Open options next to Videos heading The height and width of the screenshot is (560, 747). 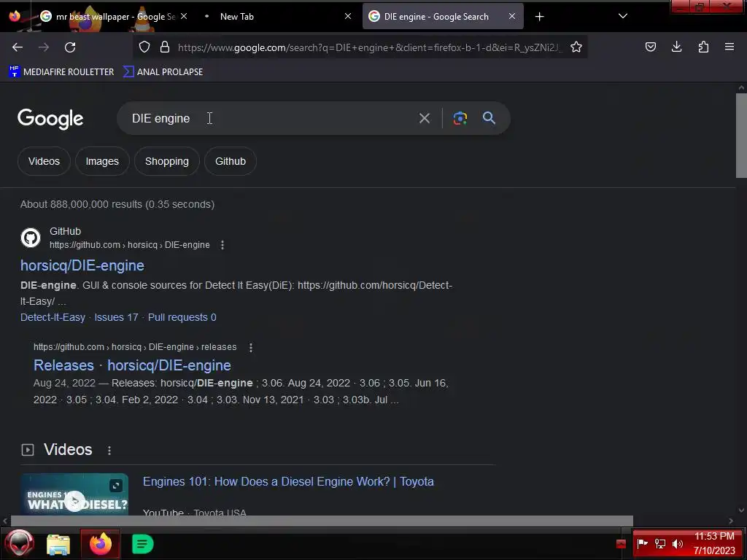click(109, 451)
